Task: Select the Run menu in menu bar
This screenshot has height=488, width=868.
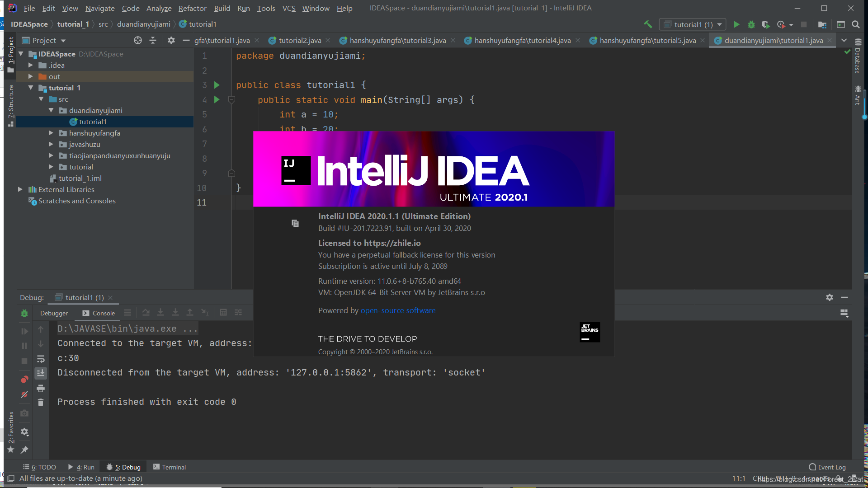Action: click(x=243, y=8)
